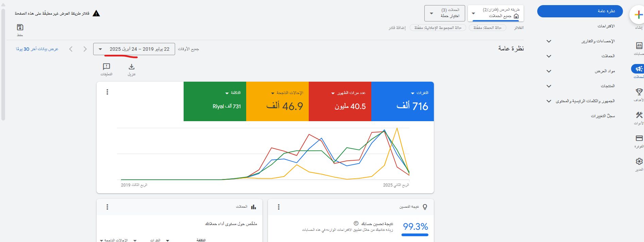Select الاقتراحات in the navigation menu
Viewport: 644px width, 242px height.
click(606, 26)
